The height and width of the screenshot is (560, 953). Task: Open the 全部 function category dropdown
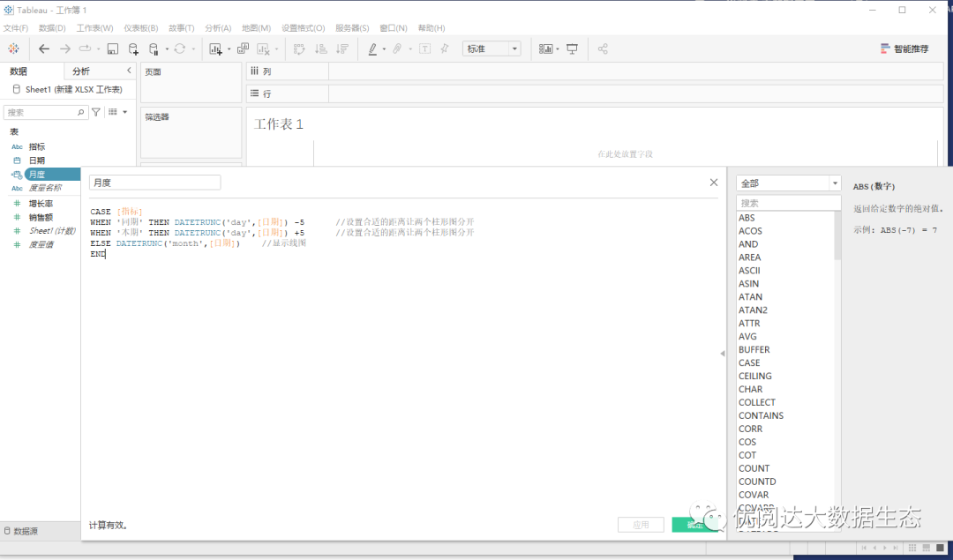click(788, 183)
